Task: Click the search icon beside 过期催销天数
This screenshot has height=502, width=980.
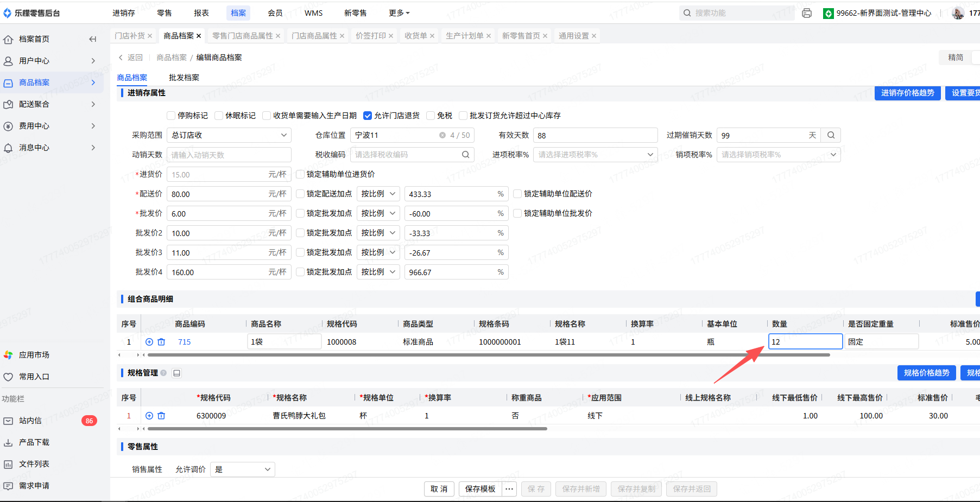Action: pos(831,135)
